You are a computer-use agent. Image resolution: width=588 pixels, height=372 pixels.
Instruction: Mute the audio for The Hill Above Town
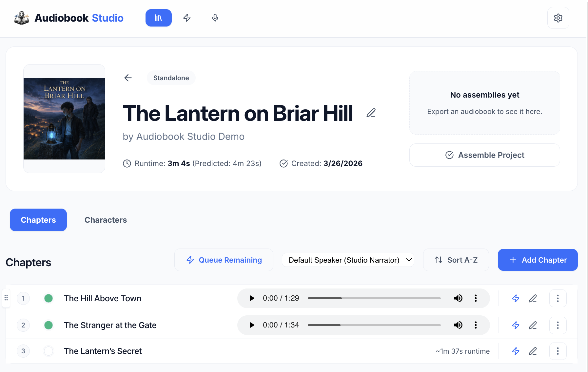point(458,298)
